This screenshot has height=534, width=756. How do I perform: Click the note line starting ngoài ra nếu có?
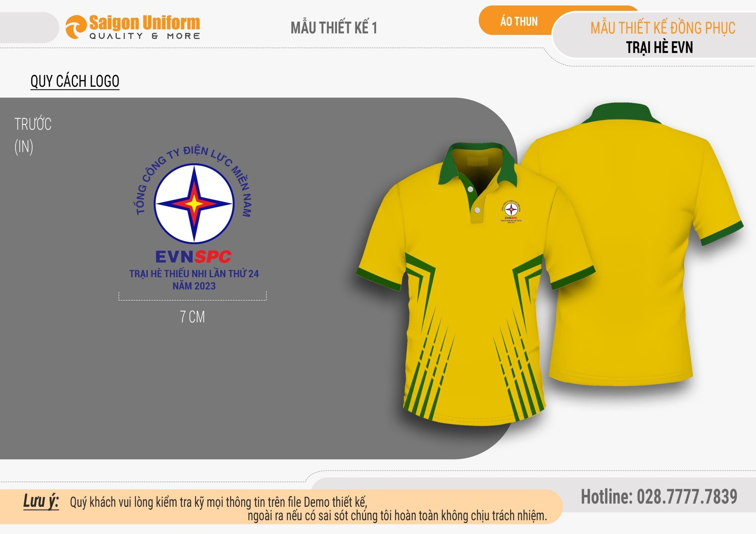tap(397, 516)
